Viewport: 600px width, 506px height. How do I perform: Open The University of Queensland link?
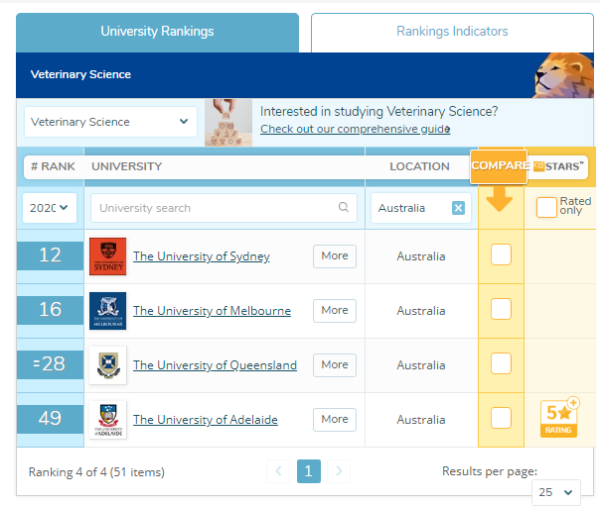[215, 365]
